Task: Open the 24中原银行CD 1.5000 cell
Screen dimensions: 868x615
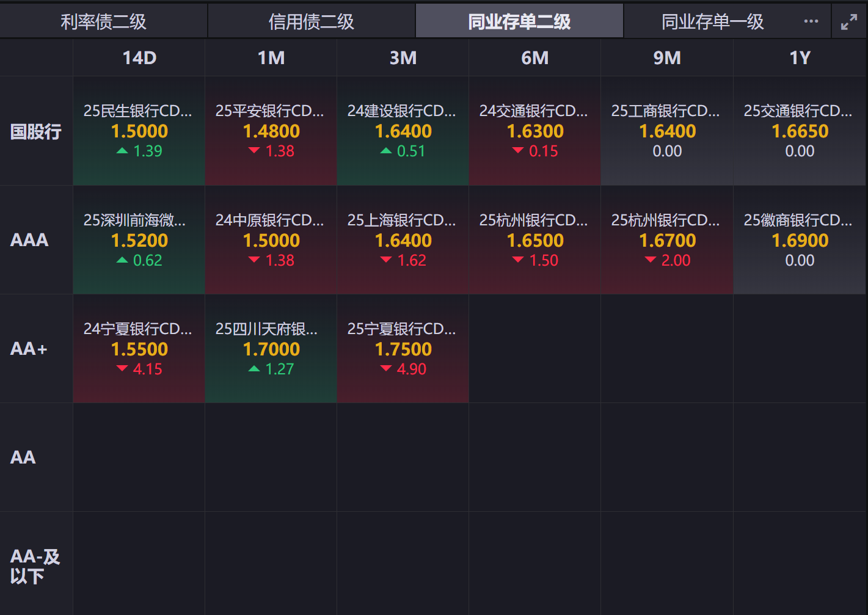Action: click(x=271, y=240)
